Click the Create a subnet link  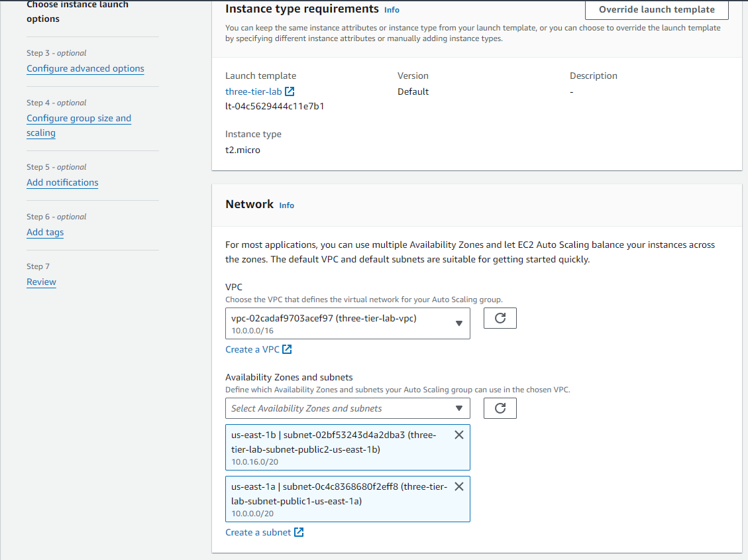(258, 532)
